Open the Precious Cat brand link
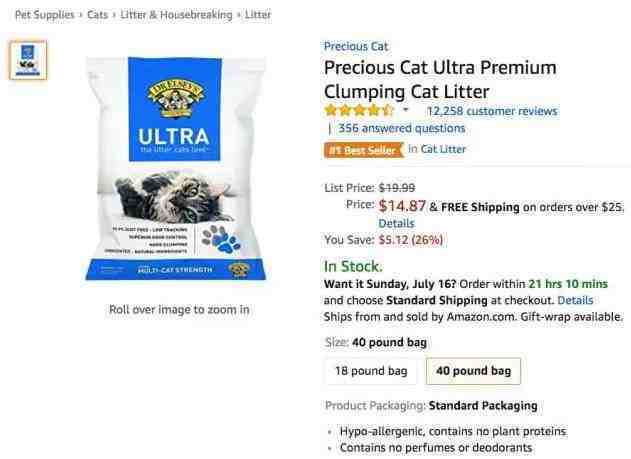Screen dimensions: 631x459 coord(356,46)
